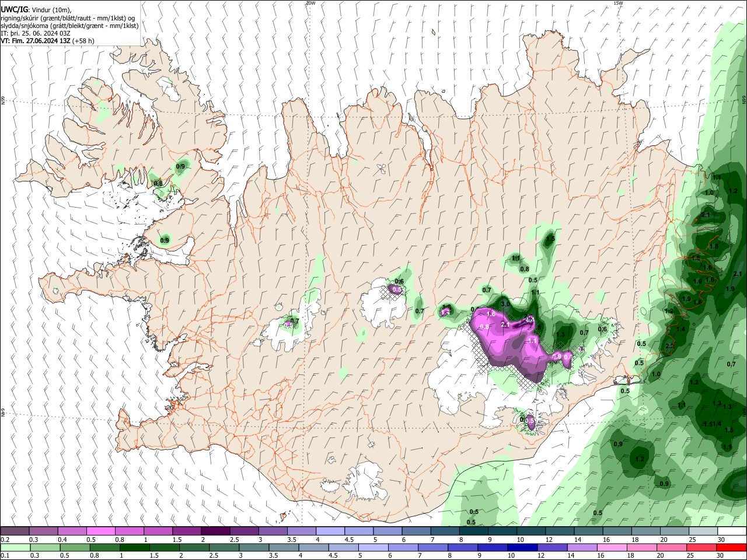Select the dark navy 10 swatch in bottom legend
747x560 pixels.
coord(522,547)
